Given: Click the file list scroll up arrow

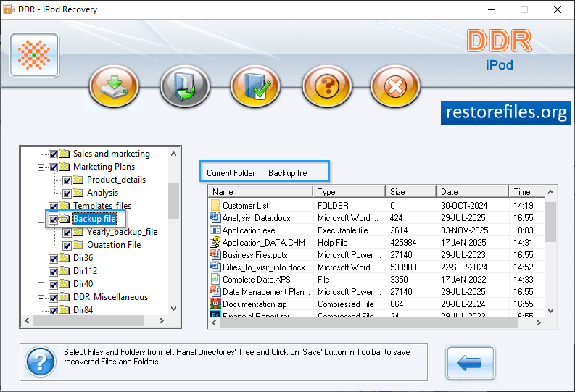Looking at the screenshot, I should (551, 192).
